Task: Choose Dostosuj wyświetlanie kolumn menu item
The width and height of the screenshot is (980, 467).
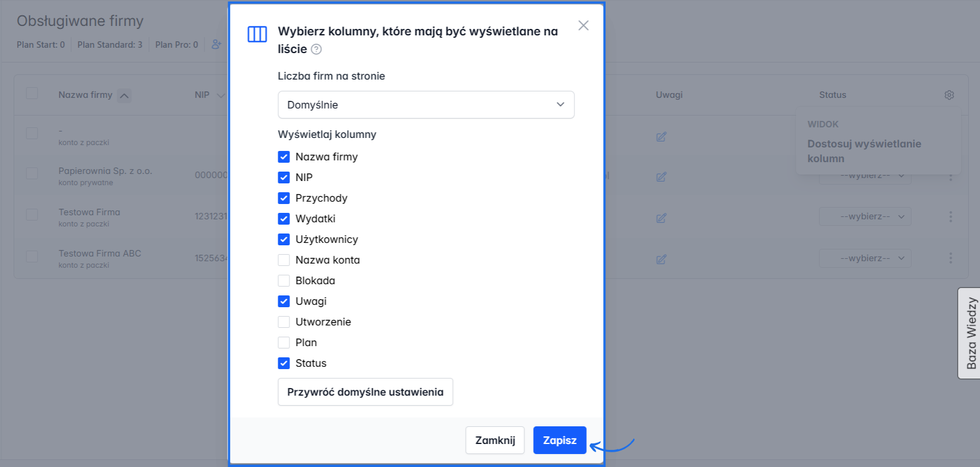Action: point(864,151)
